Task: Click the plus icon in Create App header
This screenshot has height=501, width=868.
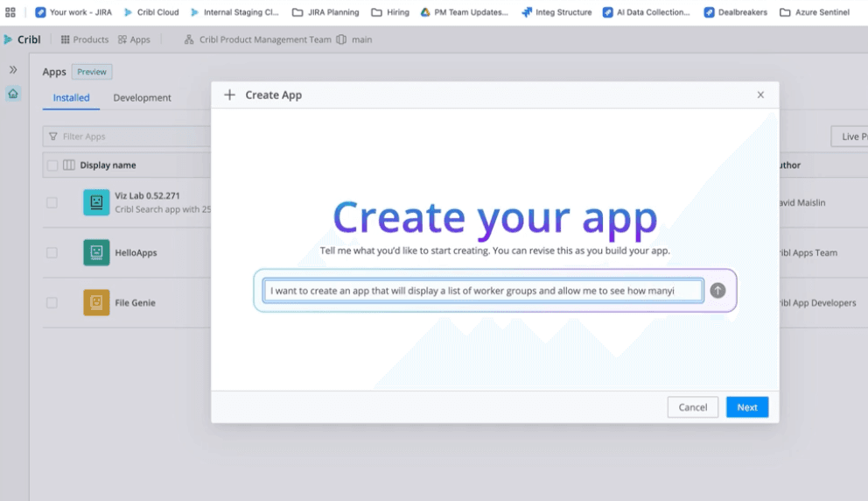Action: pos(230,95)
